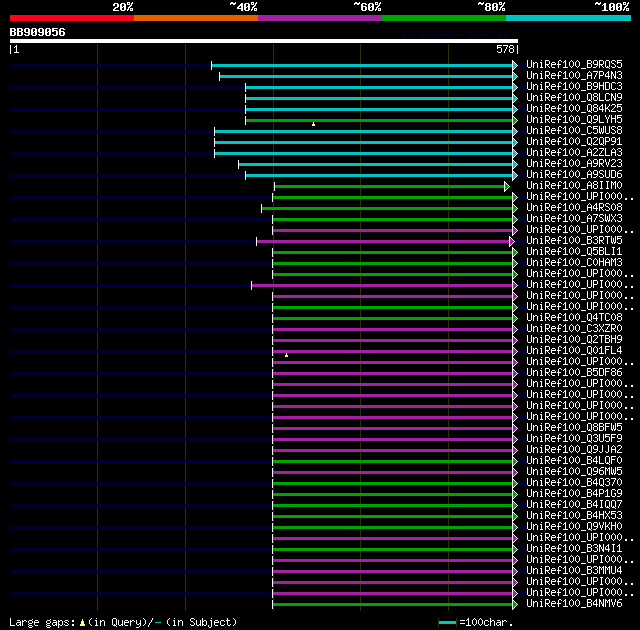Click the arrowhead of the UniRef100_B4NMV6 row
Image resolution: width=640 pixels, height=630 pixels.
tap(515, 604)
